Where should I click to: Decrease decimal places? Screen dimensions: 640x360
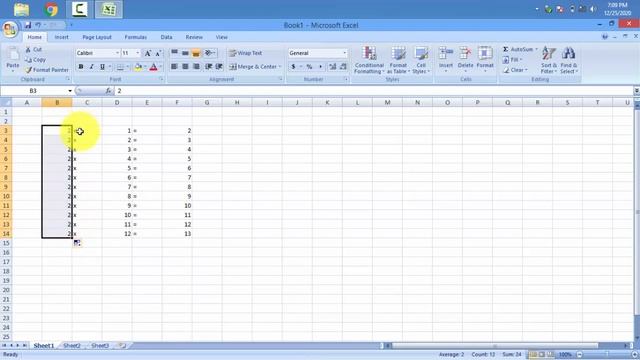[x=343, y=67]
